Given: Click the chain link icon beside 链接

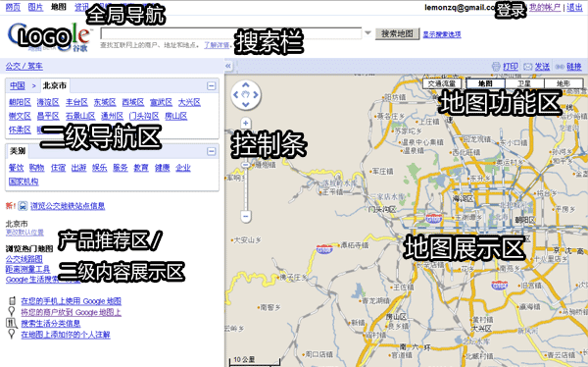Looking at the screenshot, I should point(560,67).
